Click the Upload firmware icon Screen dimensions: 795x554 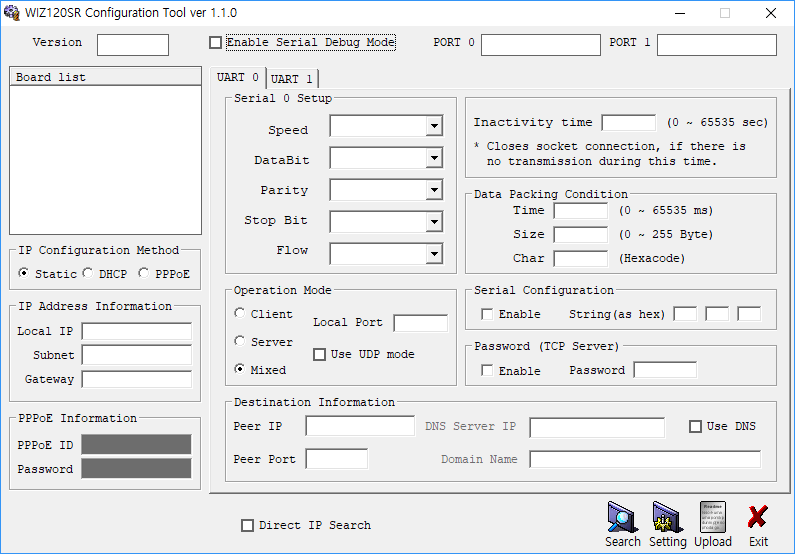click(713, 518)
